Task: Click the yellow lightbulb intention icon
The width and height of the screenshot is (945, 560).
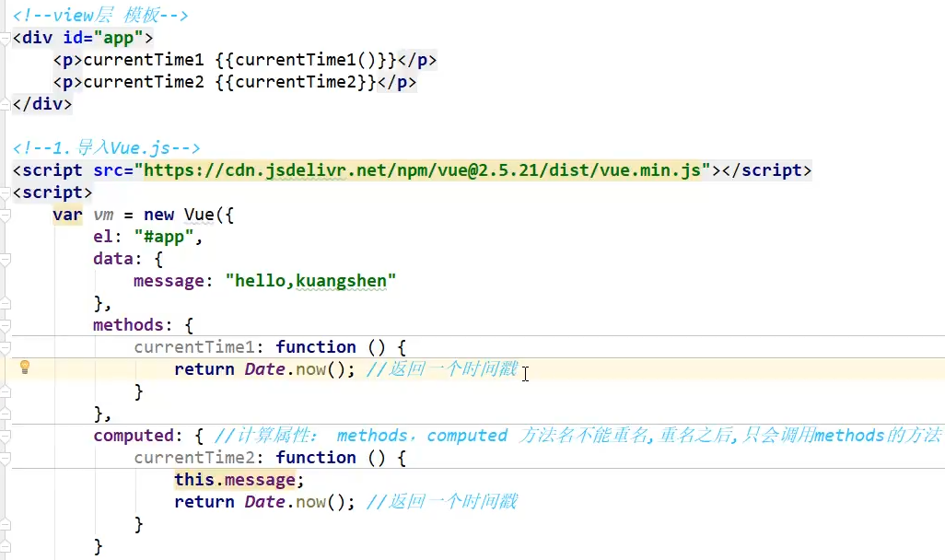Action: click(25, 367)
